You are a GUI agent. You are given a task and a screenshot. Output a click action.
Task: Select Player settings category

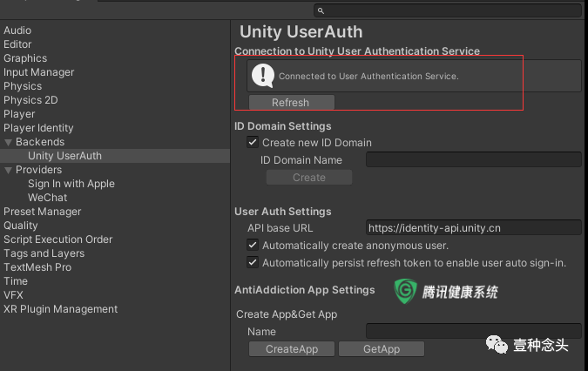19,114
